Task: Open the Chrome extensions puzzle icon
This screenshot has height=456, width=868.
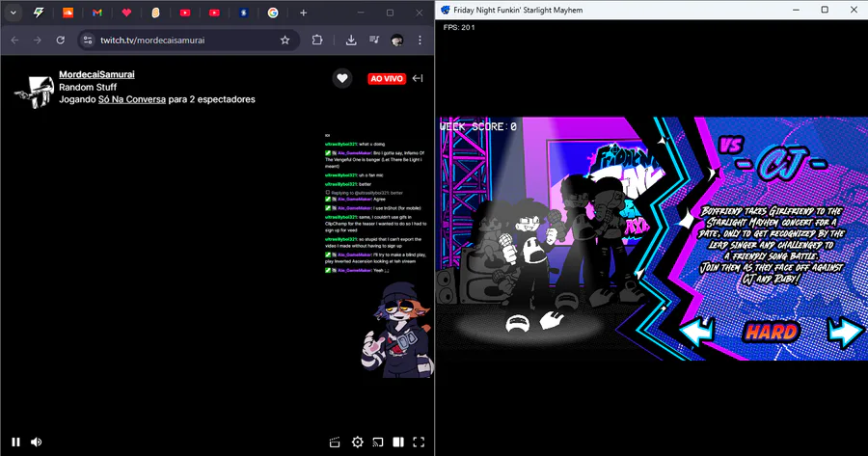Action: (317, 40)
